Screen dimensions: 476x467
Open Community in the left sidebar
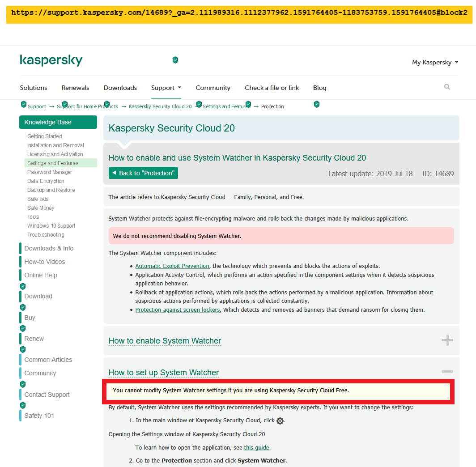click(40, 373)
